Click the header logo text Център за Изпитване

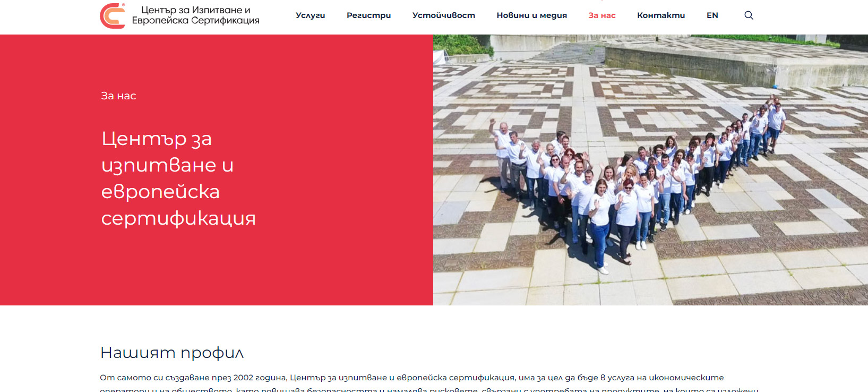195,10
